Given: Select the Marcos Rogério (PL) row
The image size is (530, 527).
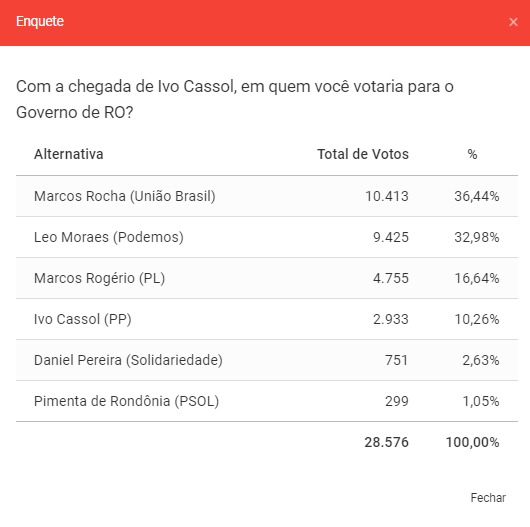Looking at the screenshot, I should pyautogui.click(x=267, y=278).
